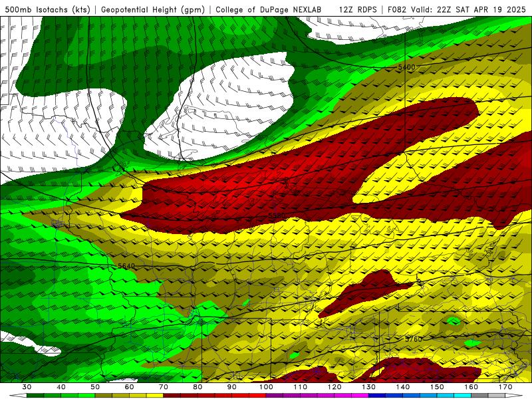Click the 90 value on the color scale

pyautogui.click(x=232, y=387)
